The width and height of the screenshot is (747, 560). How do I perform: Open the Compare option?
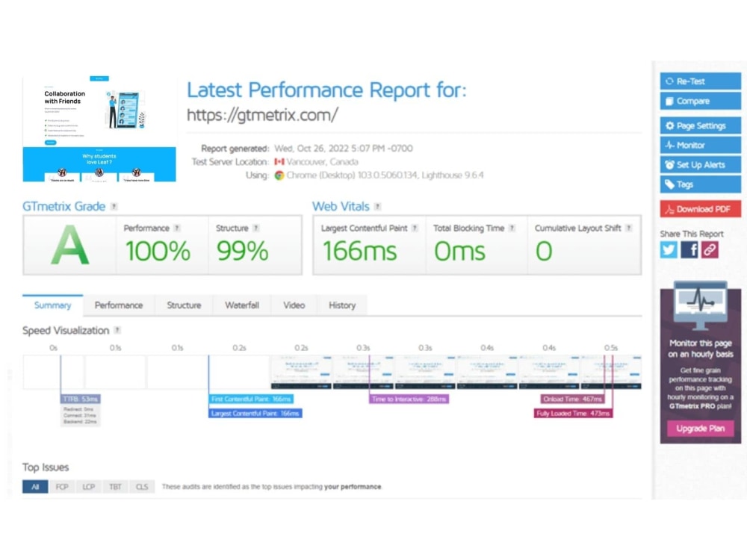[700, 101]
